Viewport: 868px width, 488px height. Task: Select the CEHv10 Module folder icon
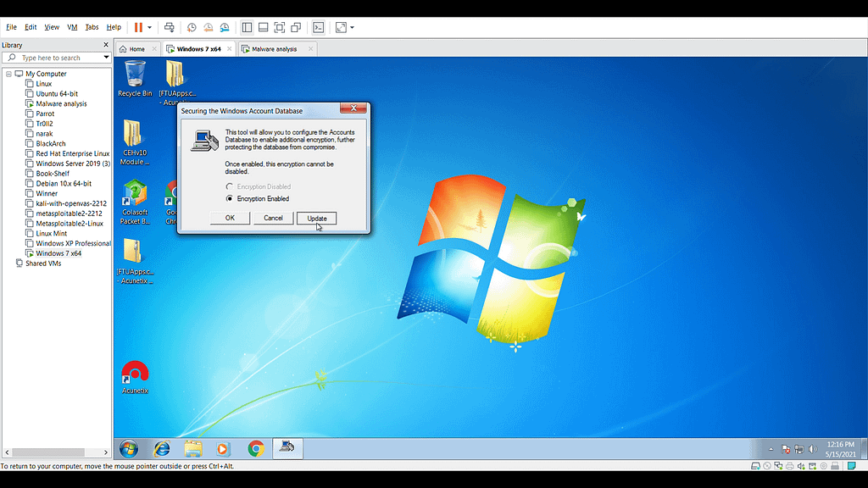[135, 142]
